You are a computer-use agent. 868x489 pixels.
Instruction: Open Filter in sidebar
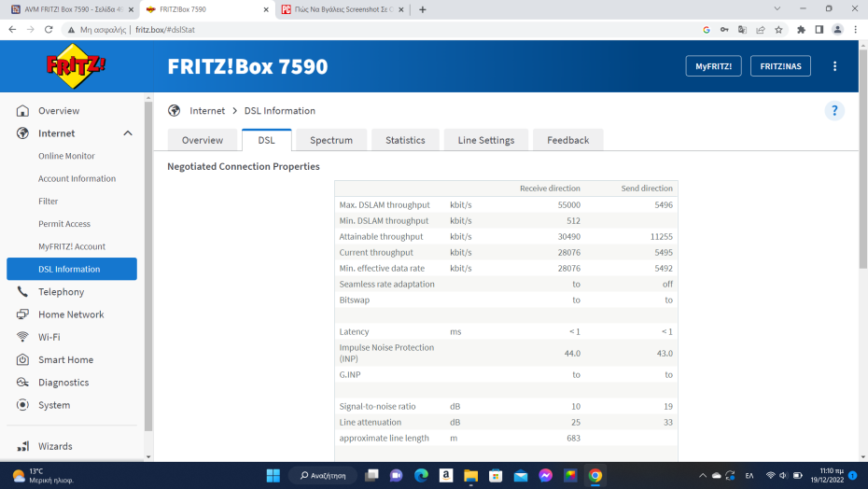click(x=49, y=202)
